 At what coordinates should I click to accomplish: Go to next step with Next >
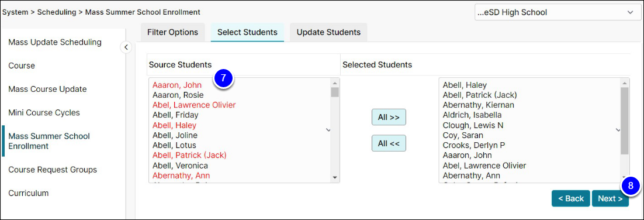coord(610,198)
